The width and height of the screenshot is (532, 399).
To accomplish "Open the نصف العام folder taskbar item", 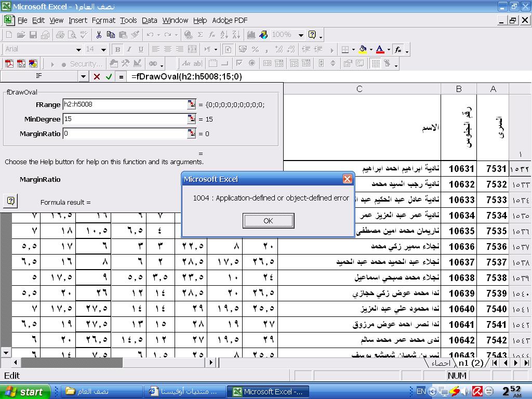I will click(x=102, y=392).
